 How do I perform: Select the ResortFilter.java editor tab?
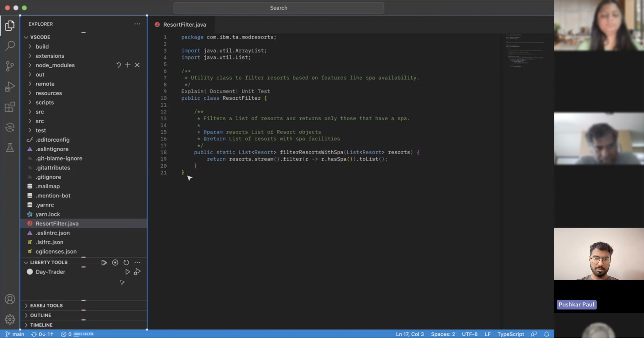tap(184, 25)
